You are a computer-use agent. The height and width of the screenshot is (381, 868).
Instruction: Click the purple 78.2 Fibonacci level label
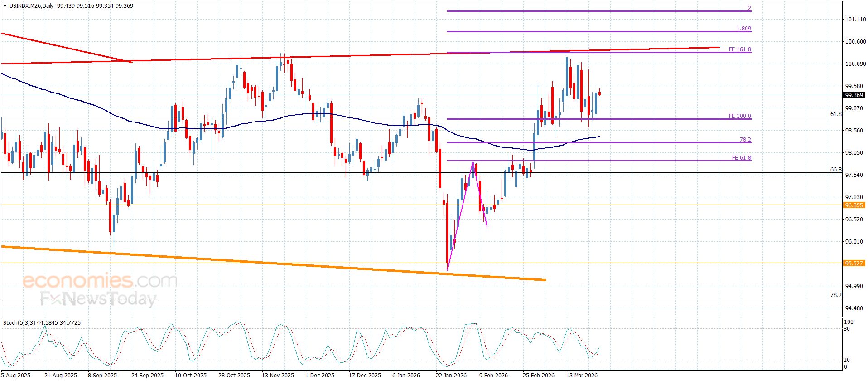745,140
